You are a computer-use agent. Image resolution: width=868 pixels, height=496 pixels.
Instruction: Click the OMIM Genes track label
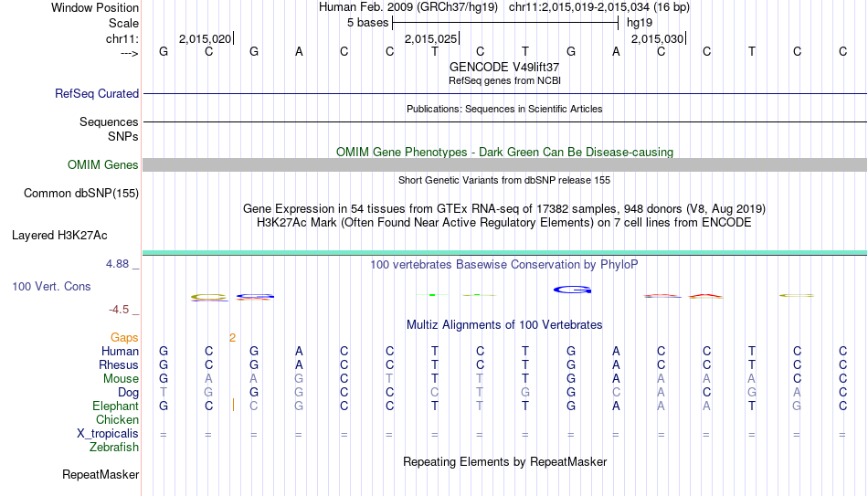[103, 165]
